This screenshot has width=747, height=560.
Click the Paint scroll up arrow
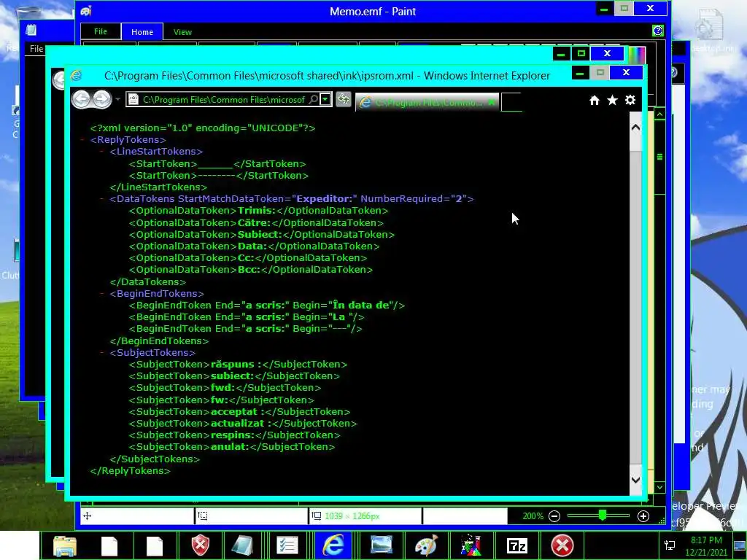(659, 114)
